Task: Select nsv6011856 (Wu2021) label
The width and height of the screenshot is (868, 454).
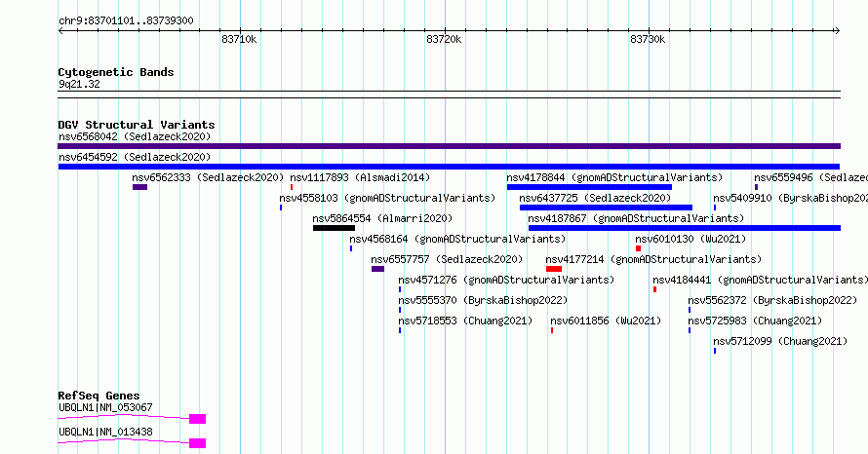Action: coord(606,321)
